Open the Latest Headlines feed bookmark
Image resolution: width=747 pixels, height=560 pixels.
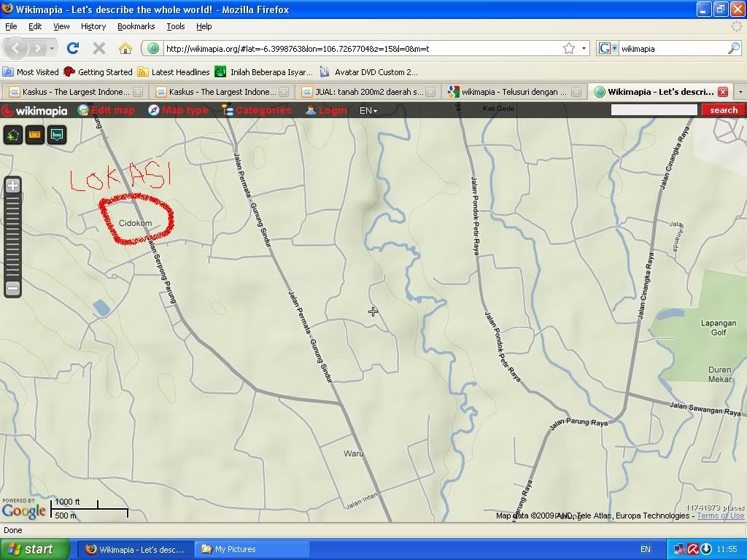174,72
